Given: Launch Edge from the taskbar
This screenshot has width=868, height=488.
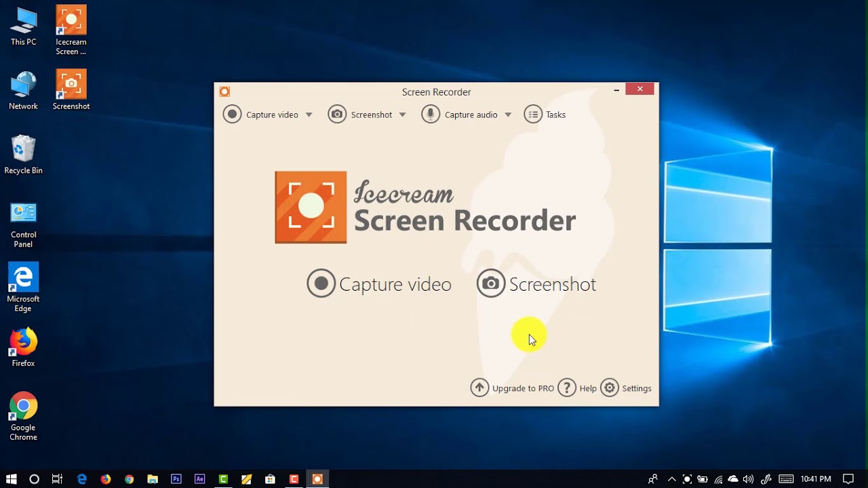Looking at the screenshot, I should pyautogui.click(x=82, y=479).
